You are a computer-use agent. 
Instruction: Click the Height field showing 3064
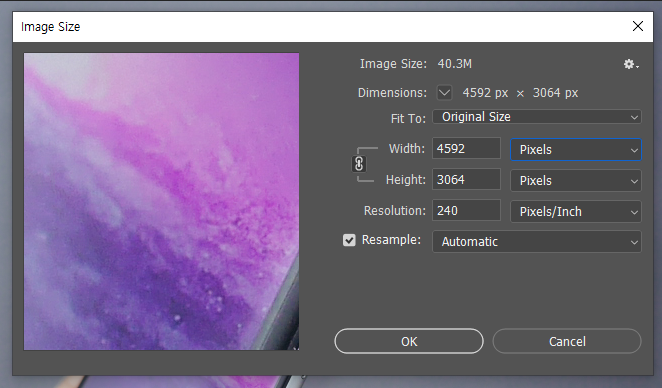point(467,179)
